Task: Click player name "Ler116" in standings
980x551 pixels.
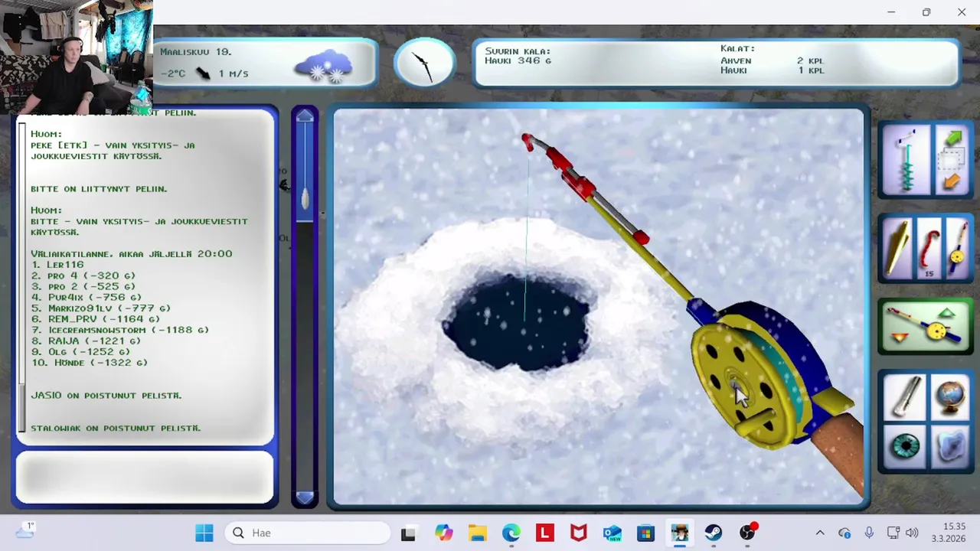Action: pyautogui.click(x=65, y=264)
